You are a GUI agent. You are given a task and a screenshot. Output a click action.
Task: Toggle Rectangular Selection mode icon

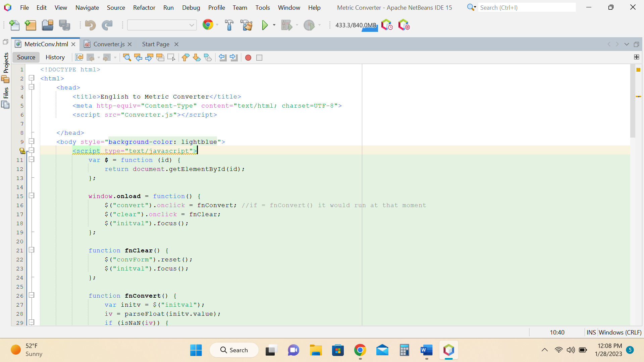click(x=171, y=58)
